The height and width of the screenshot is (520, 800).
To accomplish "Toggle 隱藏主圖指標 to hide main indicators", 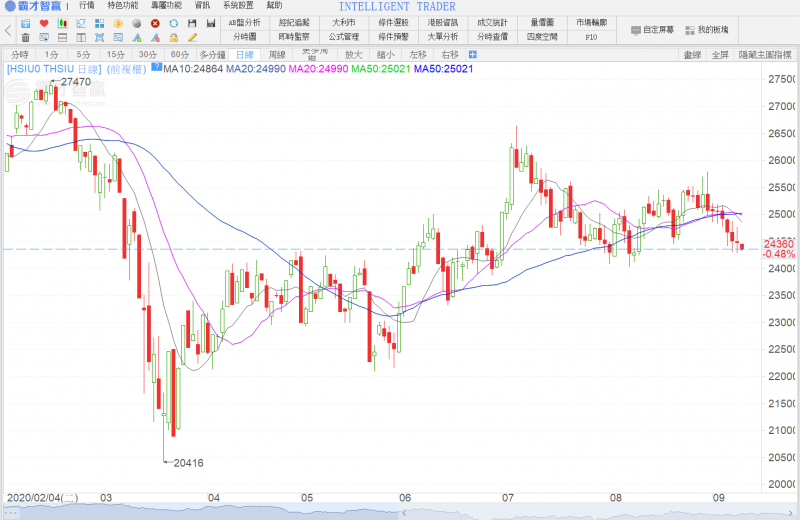I will click(x=767, y=54).
